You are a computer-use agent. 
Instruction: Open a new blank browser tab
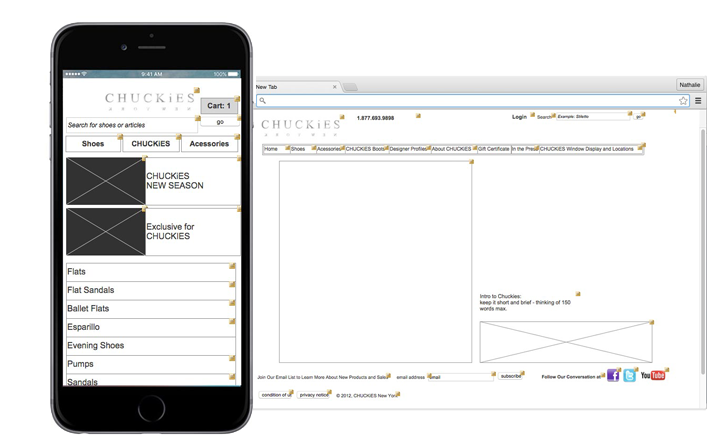pyautogui.click(x=350, y=87)
